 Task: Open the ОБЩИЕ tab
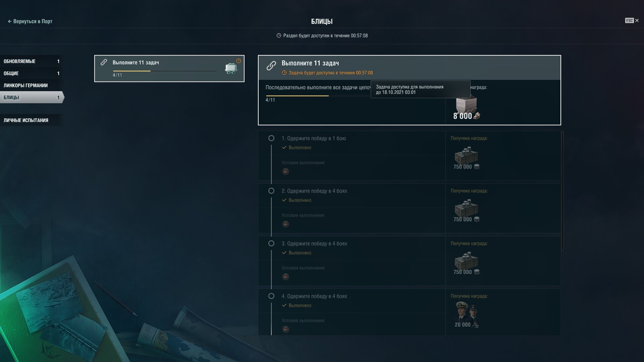pyautogui.click(x=31, y=73)
